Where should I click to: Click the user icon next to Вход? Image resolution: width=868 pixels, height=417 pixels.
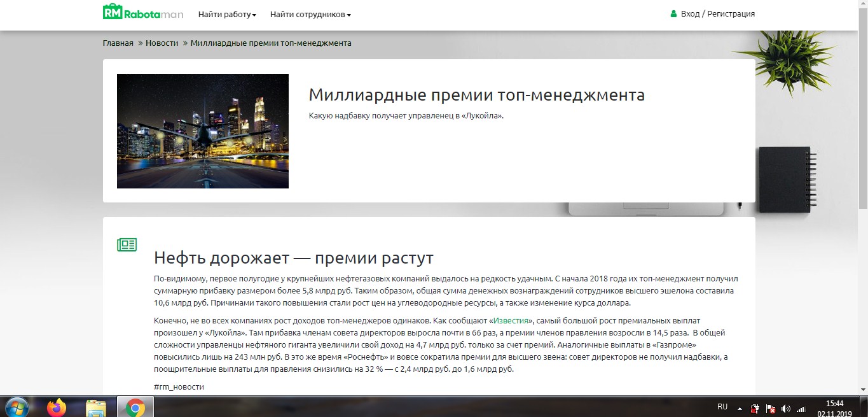[x=673, y=13]
